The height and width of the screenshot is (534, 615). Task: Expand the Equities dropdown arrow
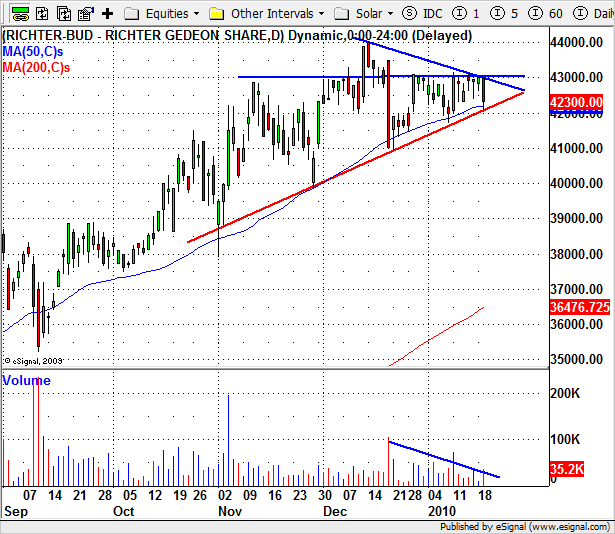point(197,14)
